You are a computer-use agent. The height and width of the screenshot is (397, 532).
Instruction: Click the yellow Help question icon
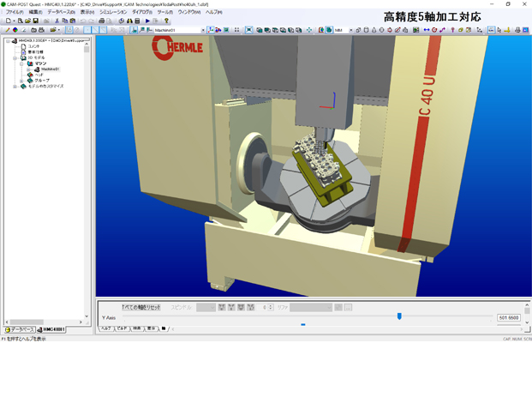click(x=166, y=21)
